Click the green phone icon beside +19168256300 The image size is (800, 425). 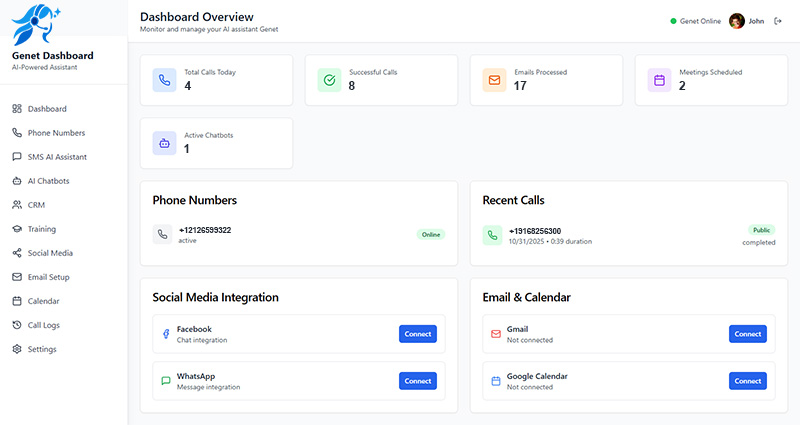(x=492, y=235)
